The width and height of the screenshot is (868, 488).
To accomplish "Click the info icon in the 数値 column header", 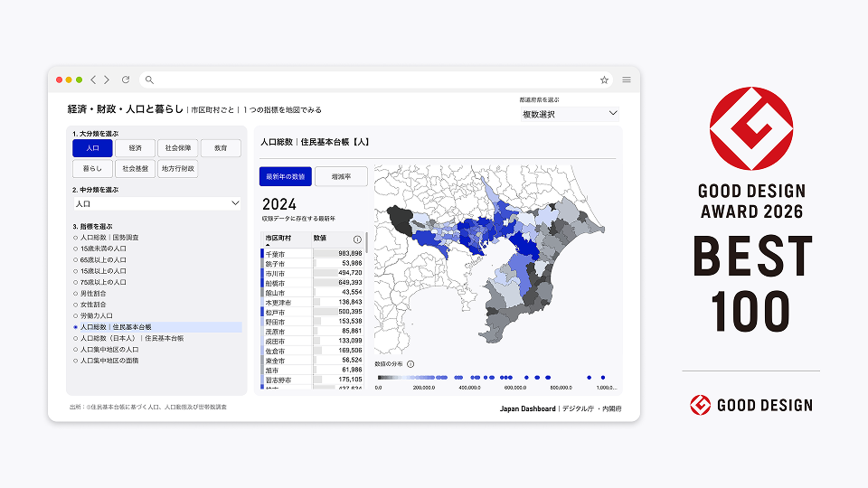I will click(357, 239).
